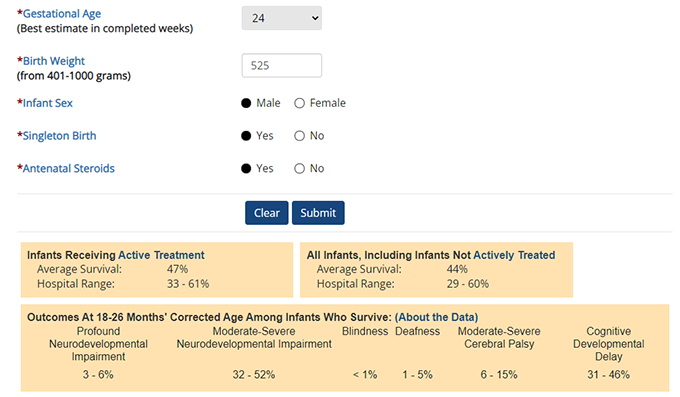Click the Birth Weight input field
Viewport: 680px width, 397px height.
click(x=281, y=66)
